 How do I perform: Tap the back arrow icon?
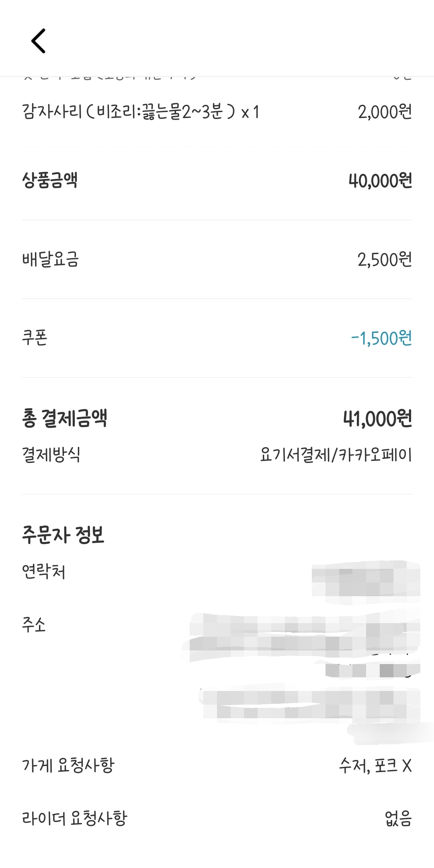[x=39, y=41]
